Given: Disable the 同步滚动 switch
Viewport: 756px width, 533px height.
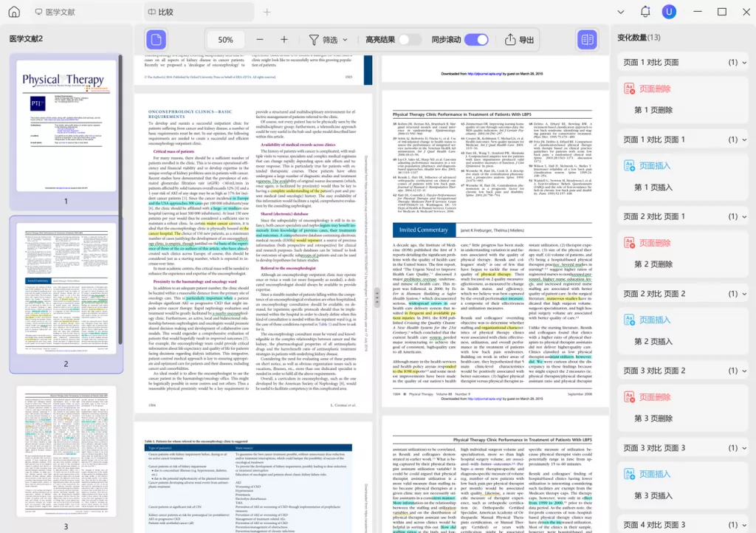Looking at the screenshot, I should (476, 40).
